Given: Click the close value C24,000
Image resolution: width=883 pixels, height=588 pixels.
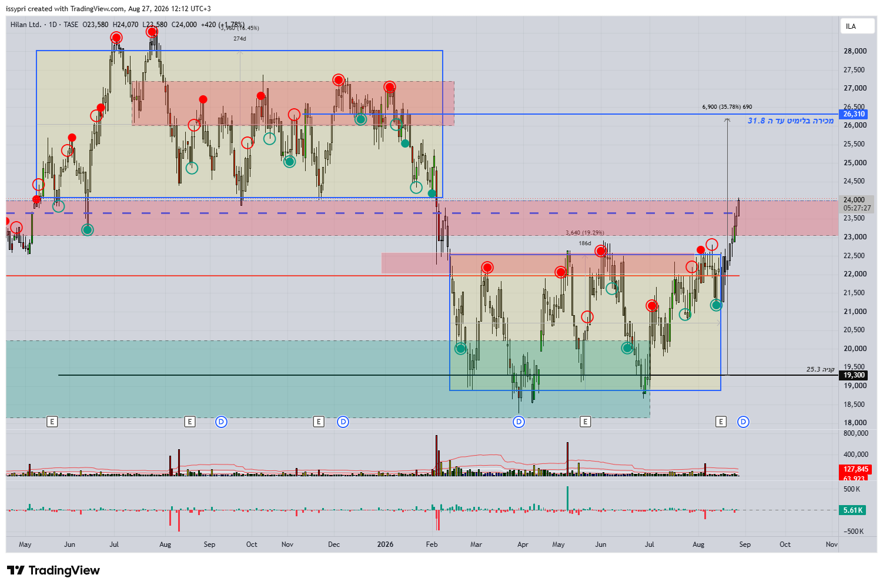Looking at the screenshot, I should click(x=184, y=25).
